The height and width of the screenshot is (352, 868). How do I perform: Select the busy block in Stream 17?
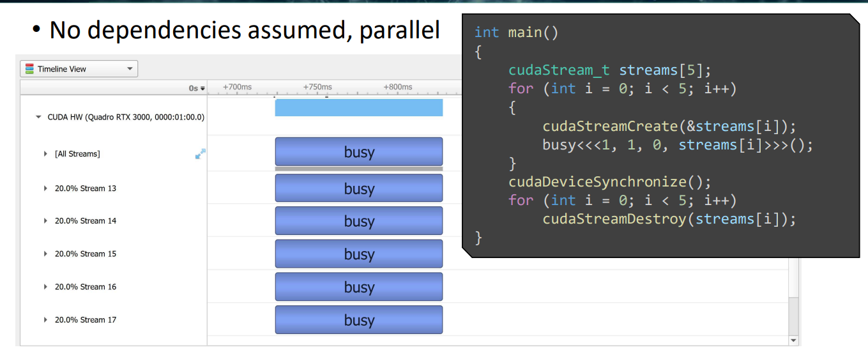point(358,320)
